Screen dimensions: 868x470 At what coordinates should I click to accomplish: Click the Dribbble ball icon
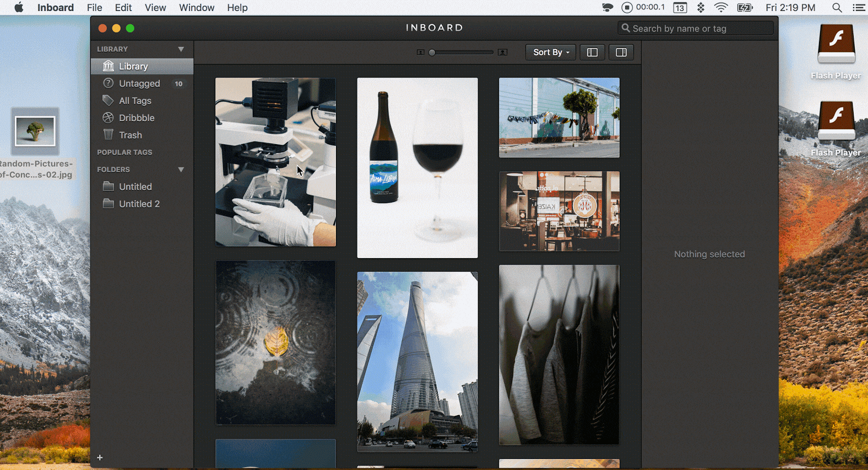[109, 117]
